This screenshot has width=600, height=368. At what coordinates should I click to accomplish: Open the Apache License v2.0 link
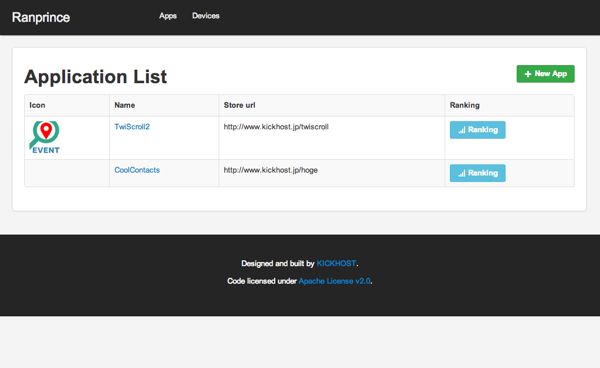[334, 281]
